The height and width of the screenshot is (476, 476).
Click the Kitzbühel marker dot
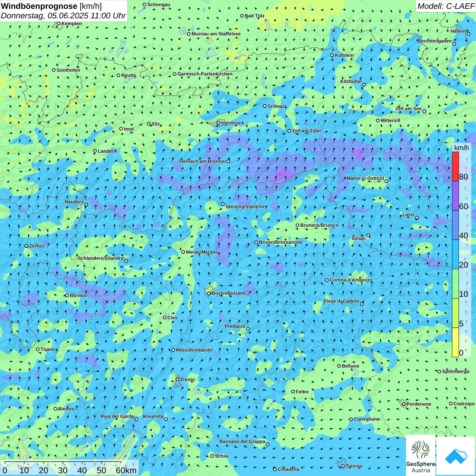pos(364,85)
